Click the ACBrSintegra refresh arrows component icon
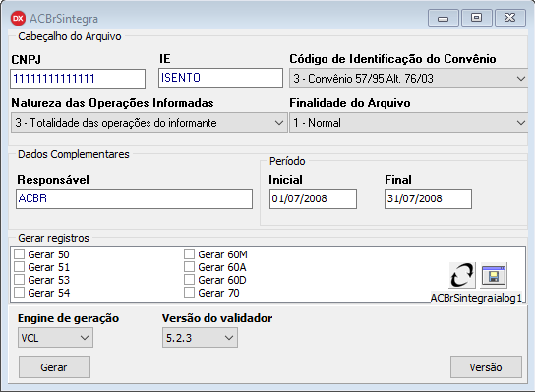The width and height of the screenshot is (535, 392). (x=462, y=275)
